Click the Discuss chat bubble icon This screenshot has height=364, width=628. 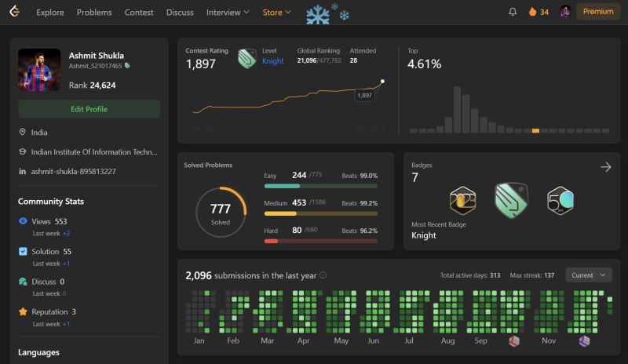tap(23, 282)
